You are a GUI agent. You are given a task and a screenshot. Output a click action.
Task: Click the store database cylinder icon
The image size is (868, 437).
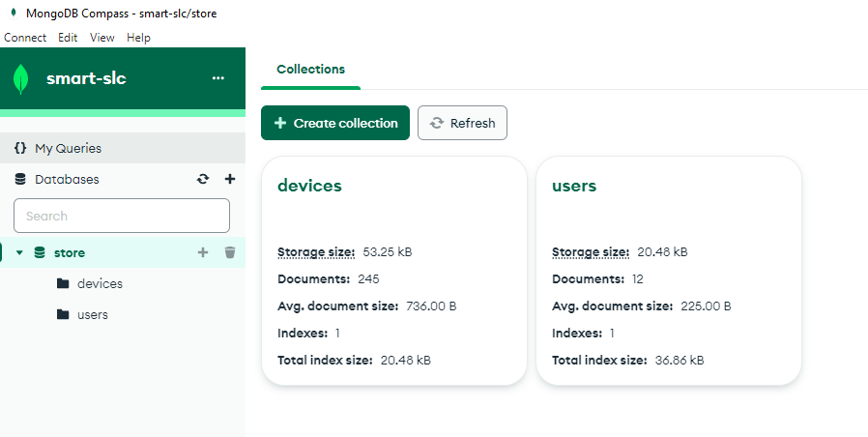pyautogui.click(x=40, y=252)
